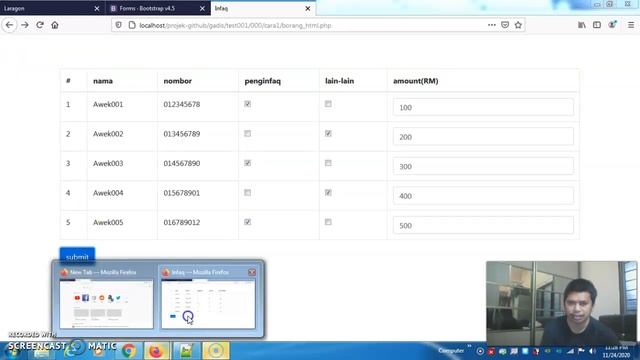The height and width of the screenshot is (360, 640).
Task: Select the Infaq tab
Action: (263, 8)
